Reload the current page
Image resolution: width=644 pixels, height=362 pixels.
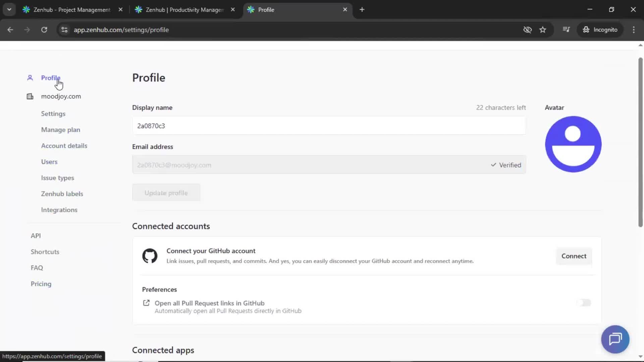(44, 29)
